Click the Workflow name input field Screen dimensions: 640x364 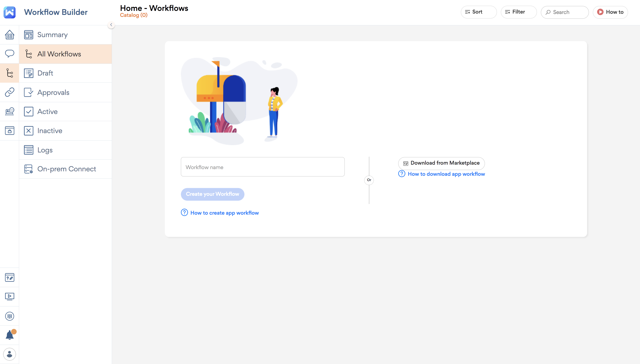[x=262, y=167]
